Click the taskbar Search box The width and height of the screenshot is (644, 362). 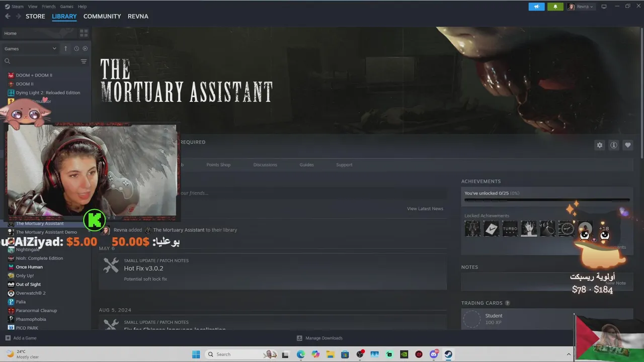pyautogui.click(x=242, y=354)
